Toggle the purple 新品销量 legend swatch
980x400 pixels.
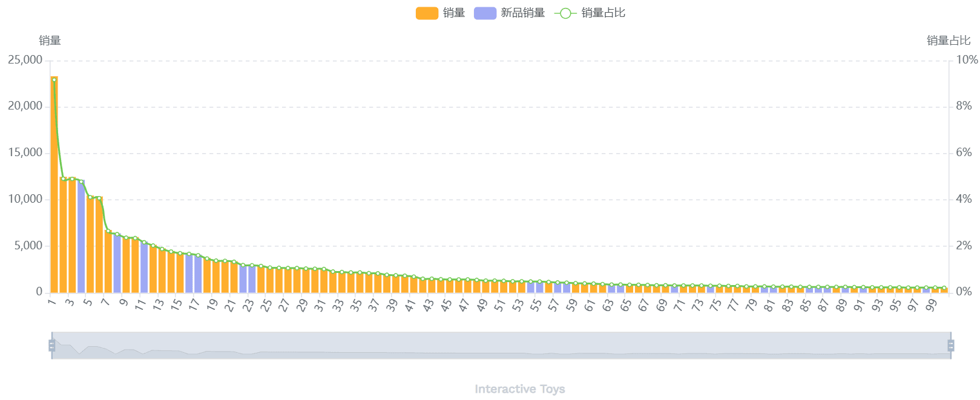[x=485, y=13]
